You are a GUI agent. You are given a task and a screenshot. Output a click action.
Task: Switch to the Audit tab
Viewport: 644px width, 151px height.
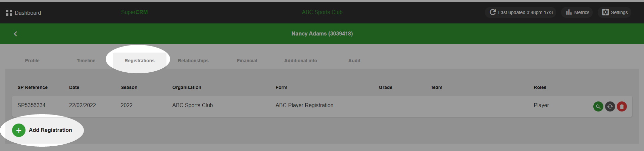[354, 61]
